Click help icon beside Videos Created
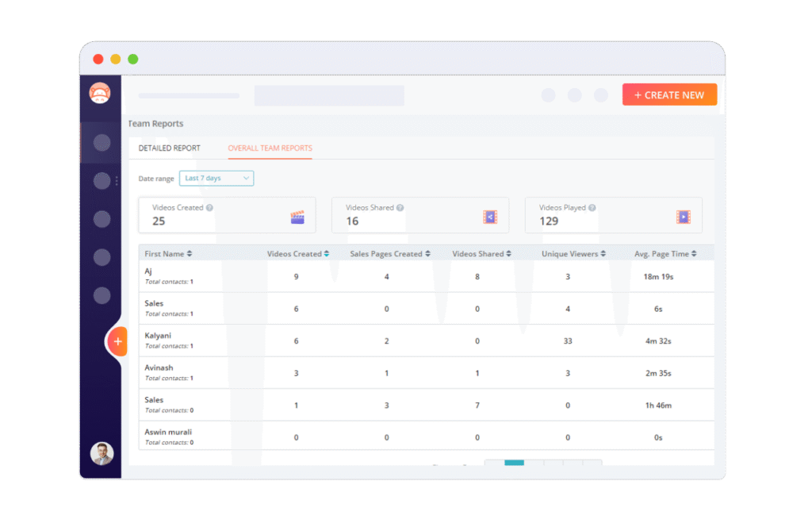This screenshot has width=812, height=508. [209, 208]
